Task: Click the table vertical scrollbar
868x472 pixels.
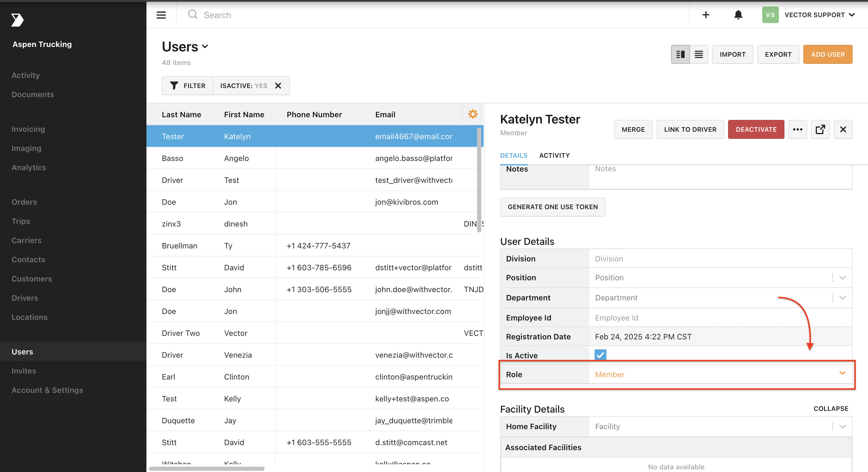Action: pos(479,180)
